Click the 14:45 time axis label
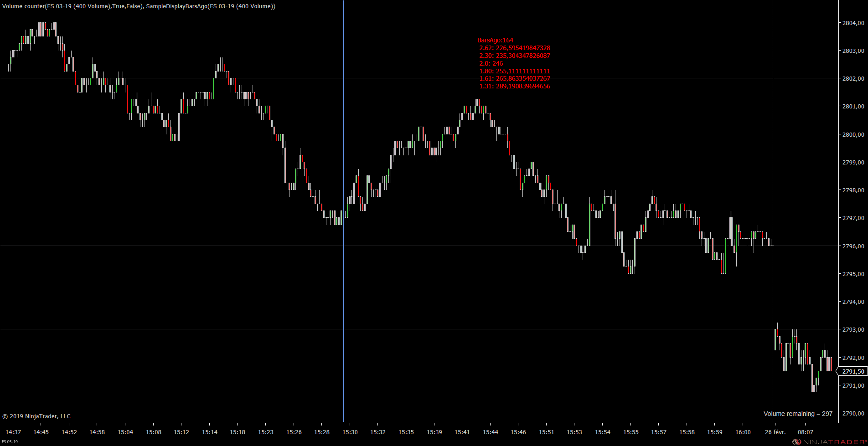Image resolution: width=868 pixels, height=446 pixels. 41,432
